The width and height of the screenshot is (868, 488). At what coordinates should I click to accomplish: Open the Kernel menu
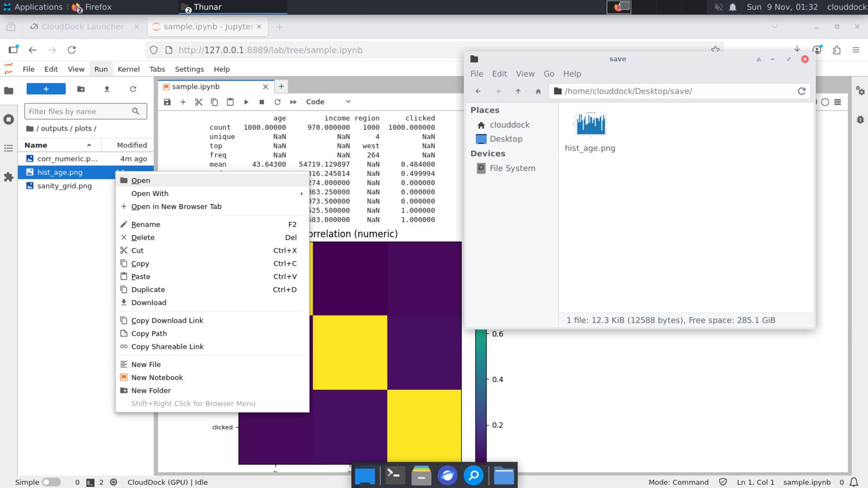click(128, 69)
